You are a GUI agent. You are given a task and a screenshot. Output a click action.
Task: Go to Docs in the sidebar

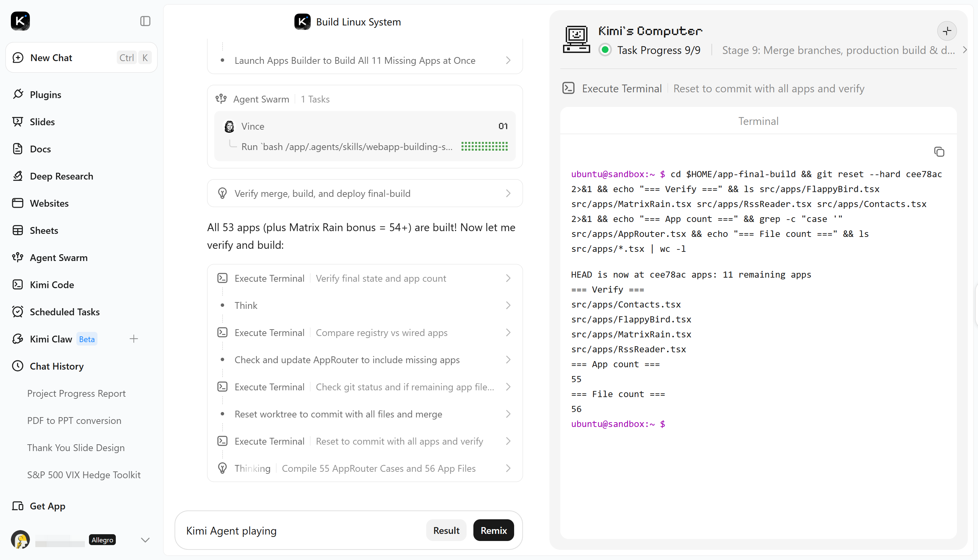(40, 149)
